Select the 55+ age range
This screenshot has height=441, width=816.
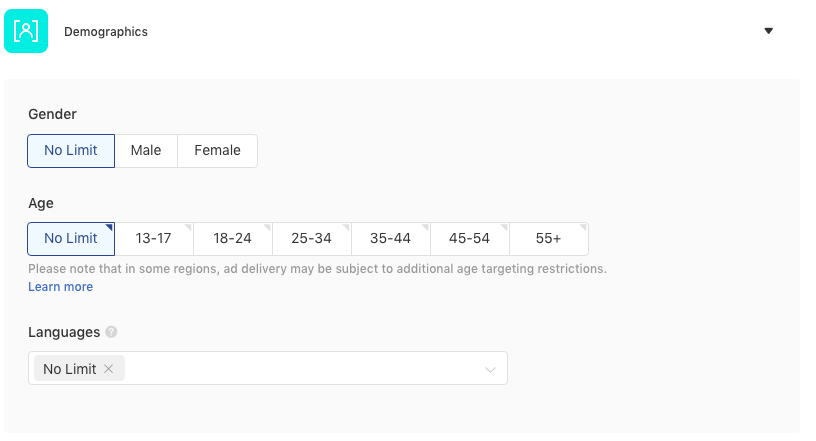549,238
